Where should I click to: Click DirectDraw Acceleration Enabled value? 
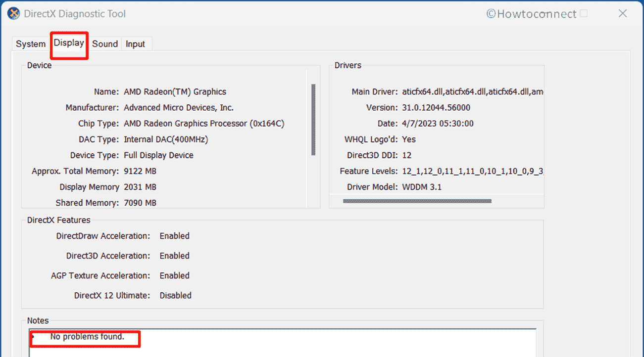pos(174,236)
